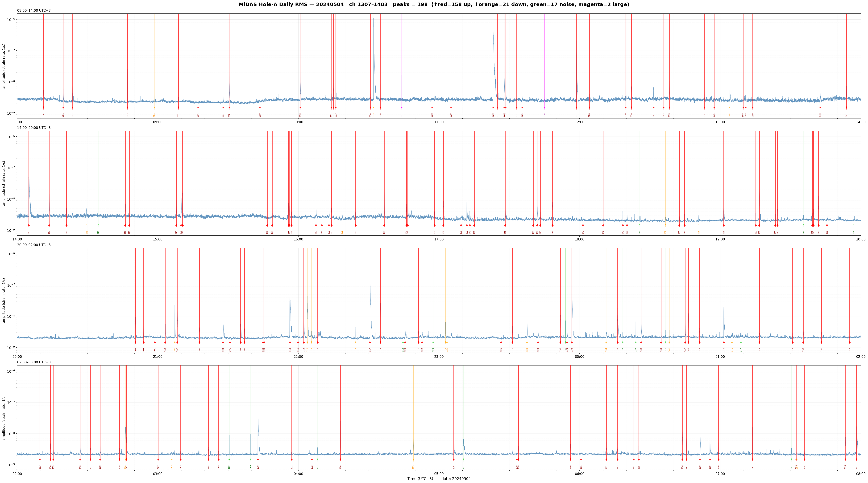The image size is (868, 483).
Task: Click the "19:00" x-axis tick label
Action: (x=720, y=239)
